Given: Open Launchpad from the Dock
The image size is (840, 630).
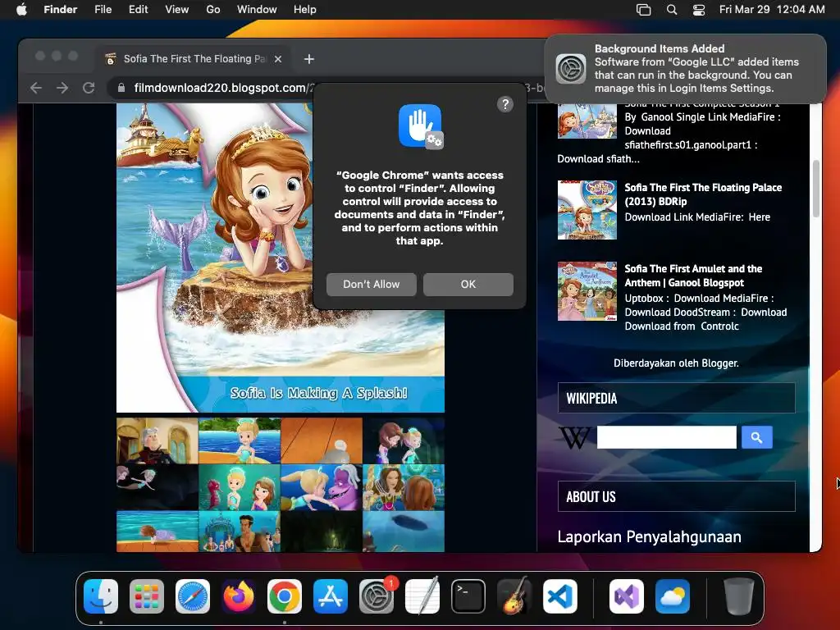Looking at the screenshot, I should click(147, 596).
